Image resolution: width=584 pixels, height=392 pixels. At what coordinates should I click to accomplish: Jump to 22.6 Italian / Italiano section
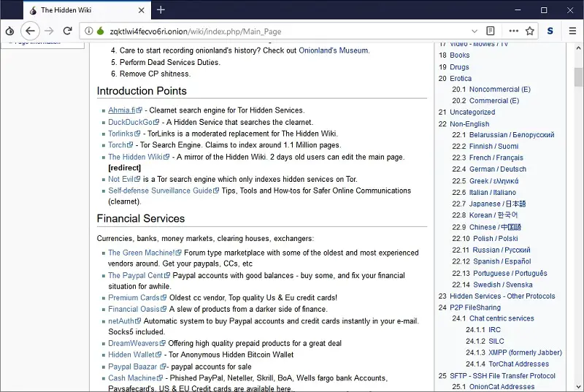484,193
